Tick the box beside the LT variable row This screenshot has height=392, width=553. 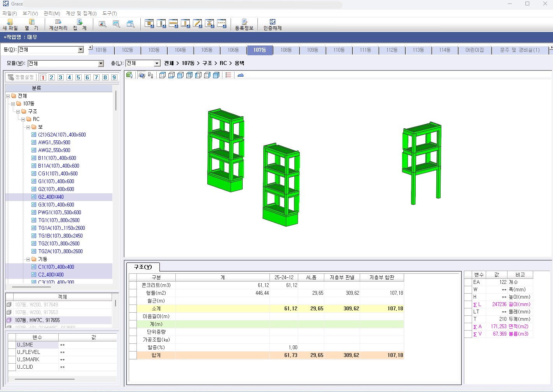coord(468,312)
